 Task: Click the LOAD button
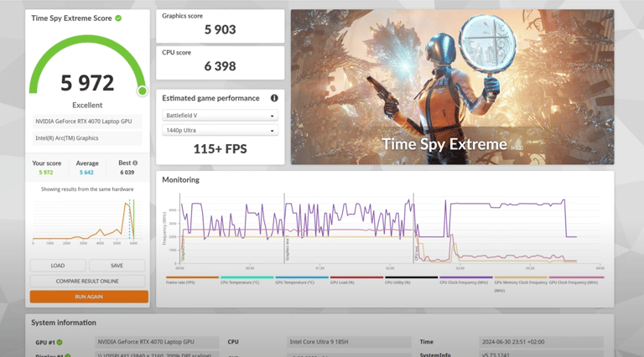pos(58,266)
